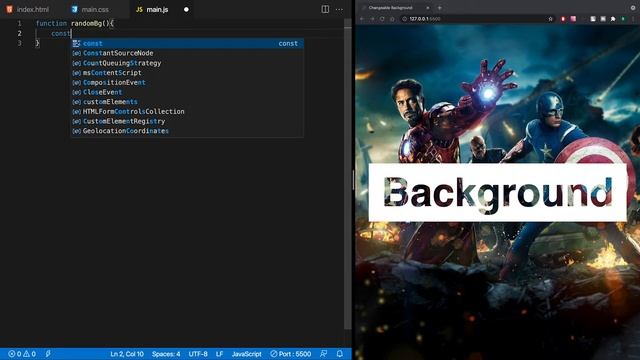Click Ln 2, Col 10 position indicator

click(127, 354)
